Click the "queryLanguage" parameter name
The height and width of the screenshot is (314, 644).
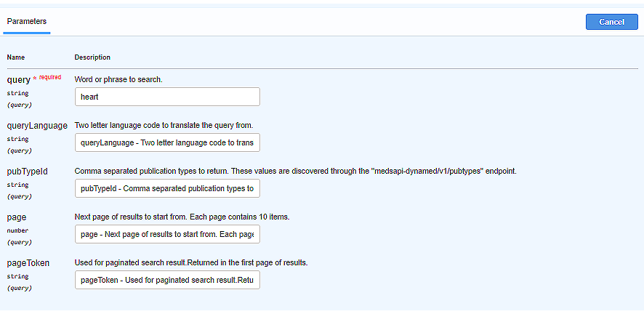[37, 125]
